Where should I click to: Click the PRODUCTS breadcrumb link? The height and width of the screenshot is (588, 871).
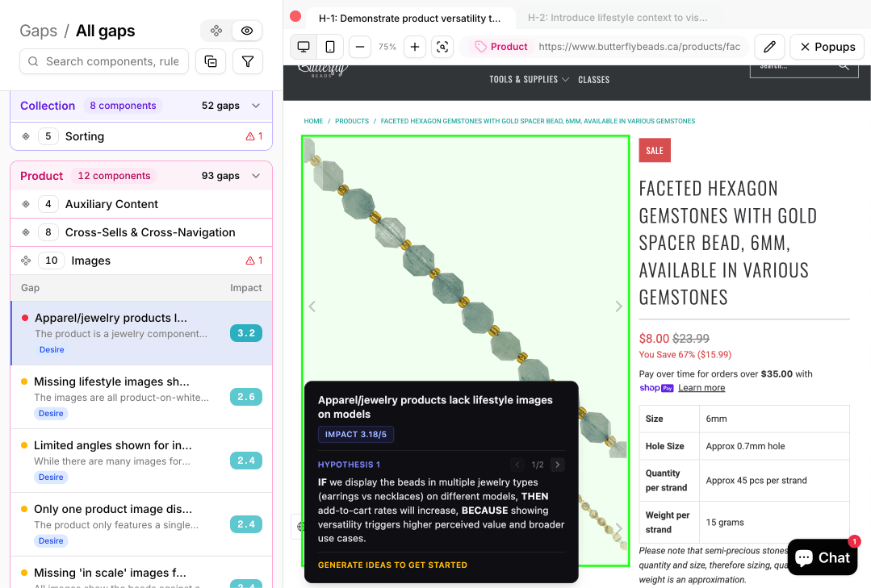coord(352,121)
